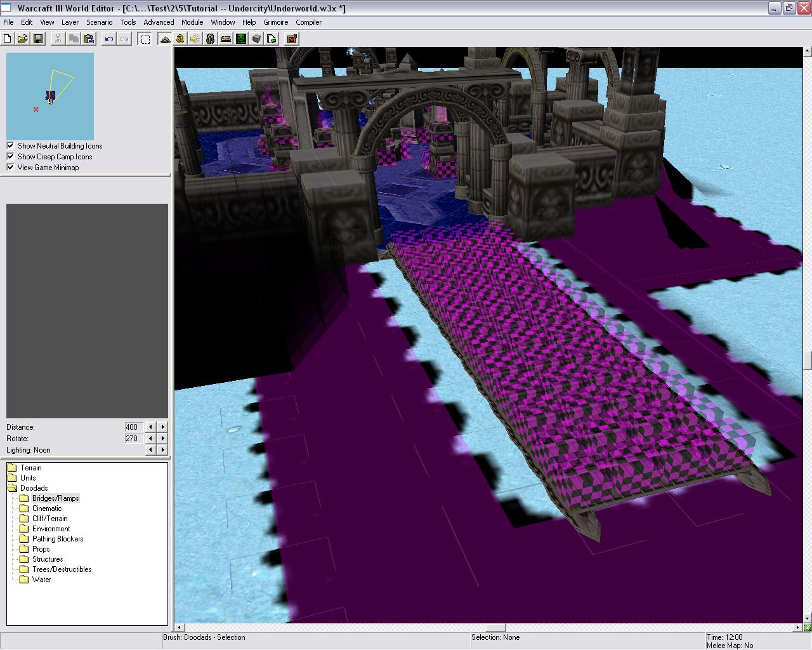Undo the last action
This screenshot has width=812, height=650.
coord(109,39)
